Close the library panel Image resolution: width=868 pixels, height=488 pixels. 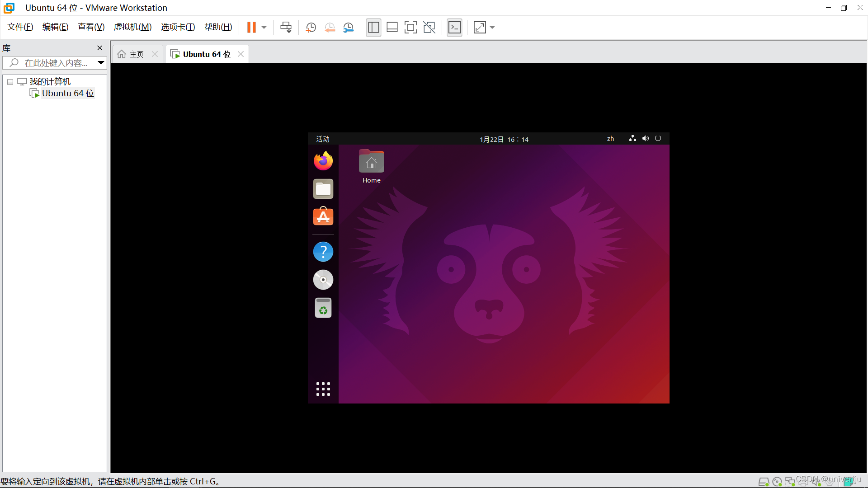(99, 48)
